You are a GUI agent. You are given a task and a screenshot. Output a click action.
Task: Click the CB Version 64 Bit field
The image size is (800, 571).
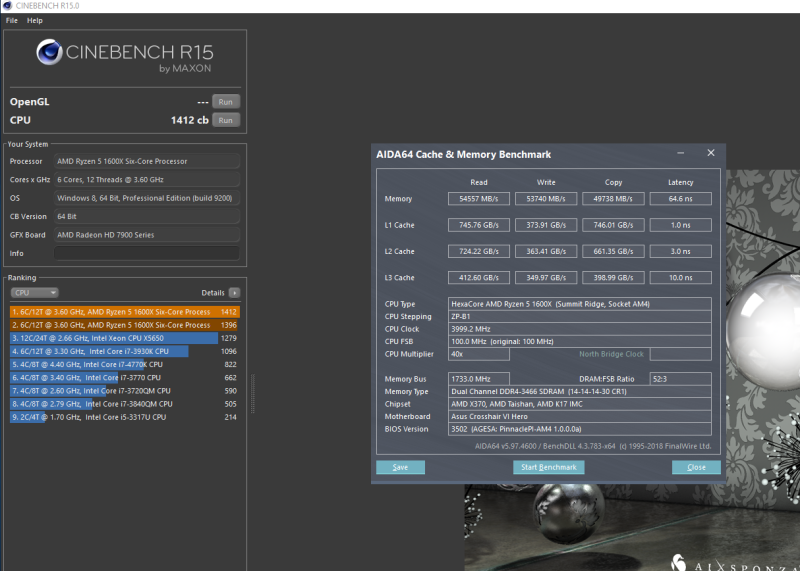pos(146,216)
